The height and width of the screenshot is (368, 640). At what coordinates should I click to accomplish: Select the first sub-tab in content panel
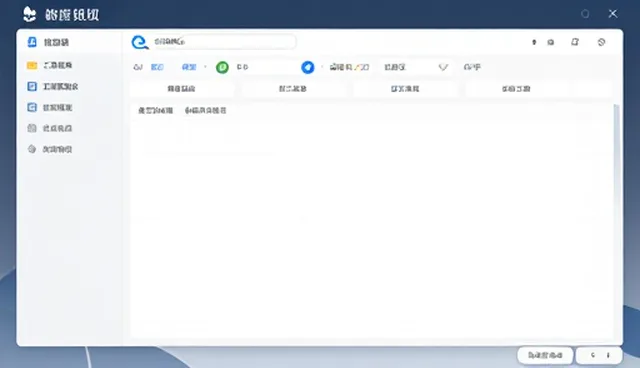coord(156,110)
